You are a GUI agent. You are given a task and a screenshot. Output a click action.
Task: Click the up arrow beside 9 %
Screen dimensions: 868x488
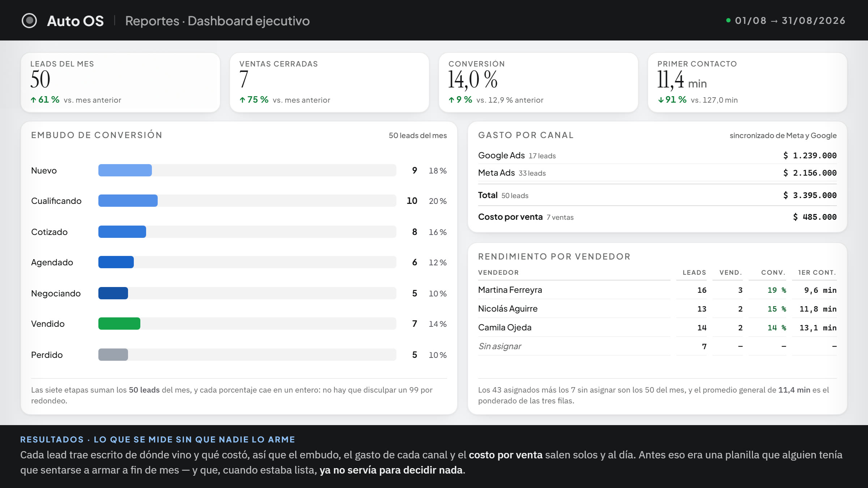point(451,100)
